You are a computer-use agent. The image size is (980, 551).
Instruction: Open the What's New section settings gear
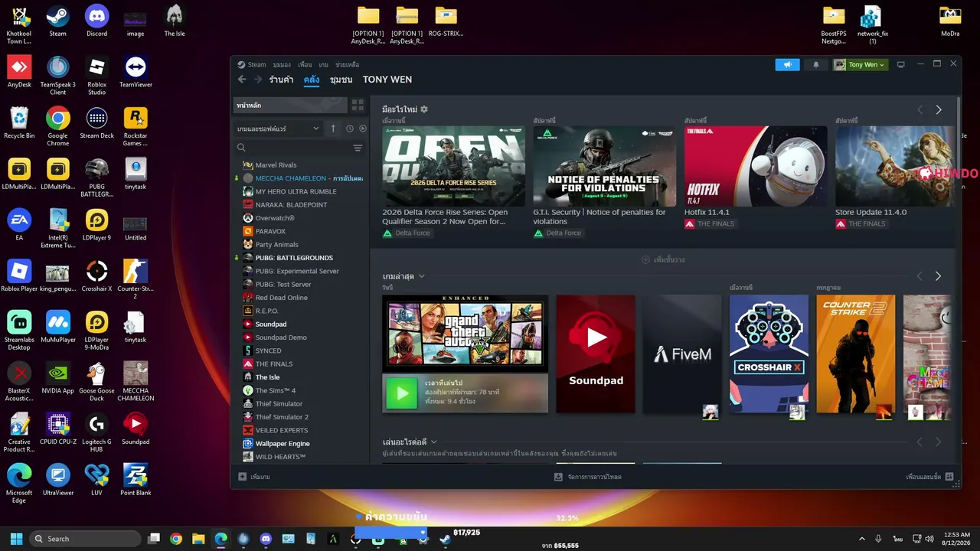tap(424, 109)
